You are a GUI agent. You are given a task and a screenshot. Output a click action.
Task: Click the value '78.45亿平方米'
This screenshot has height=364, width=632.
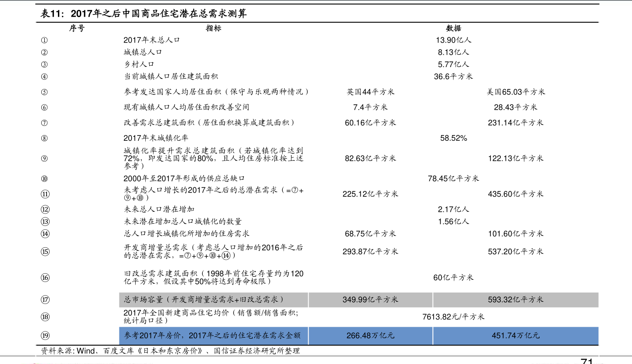(453, 178)
